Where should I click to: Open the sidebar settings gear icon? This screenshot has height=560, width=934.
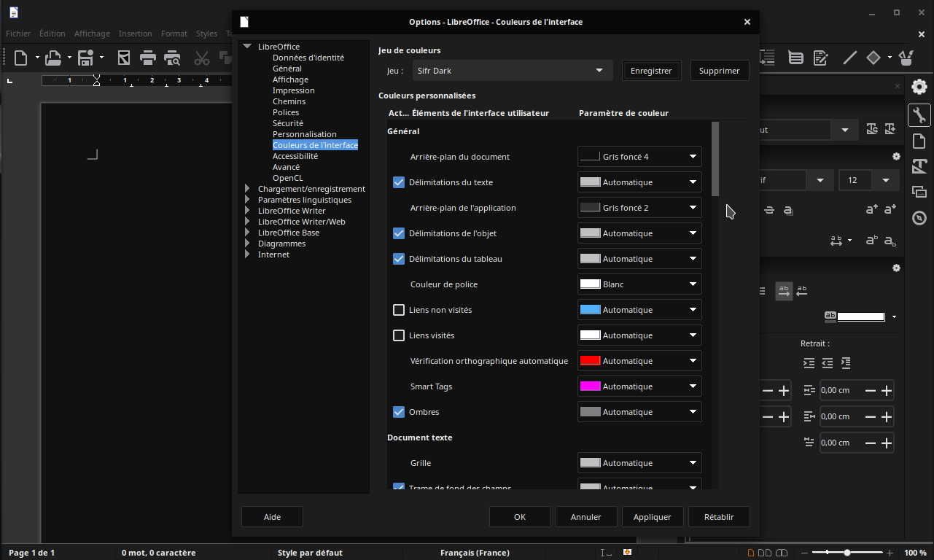coord(919,86)
